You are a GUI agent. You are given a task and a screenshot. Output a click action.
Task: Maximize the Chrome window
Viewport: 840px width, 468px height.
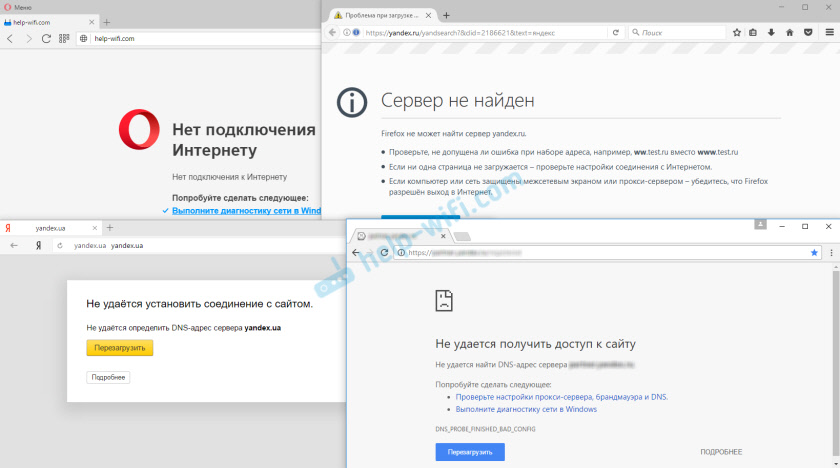click(805, 227)
